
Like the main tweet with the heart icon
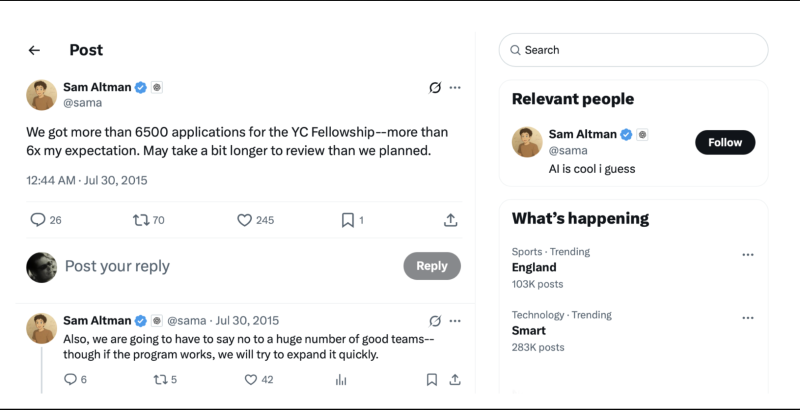pos(244,220)
